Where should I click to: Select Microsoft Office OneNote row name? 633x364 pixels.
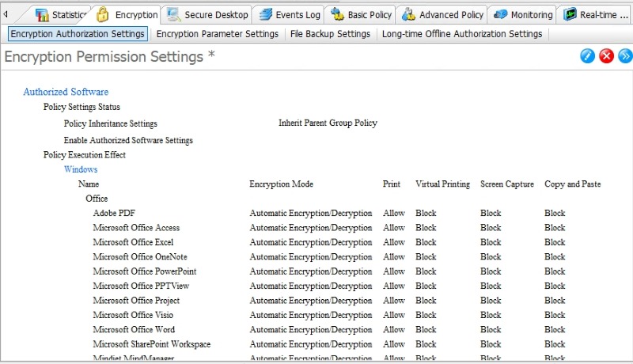pyautogui.click(x=140, y=256)
